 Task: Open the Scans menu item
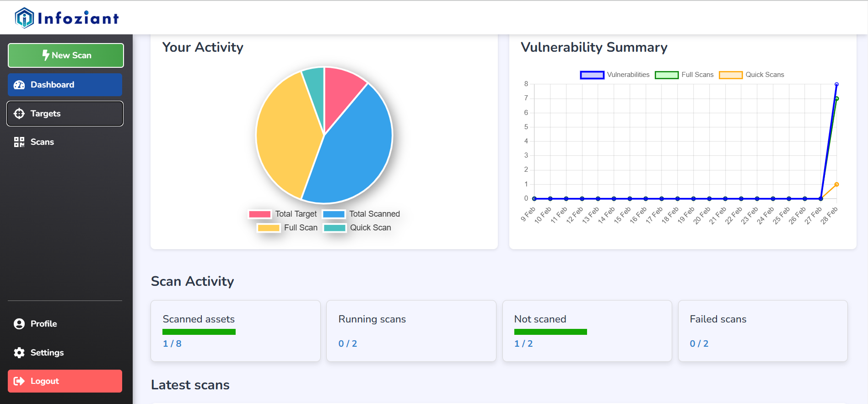[65, 142]
